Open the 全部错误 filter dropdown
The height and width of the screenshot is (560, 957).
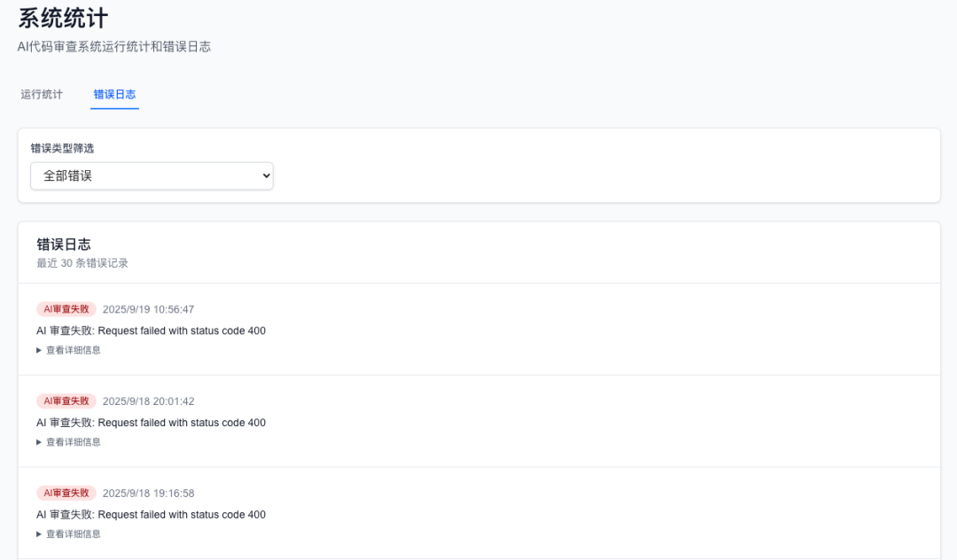[x=152, y=175]
